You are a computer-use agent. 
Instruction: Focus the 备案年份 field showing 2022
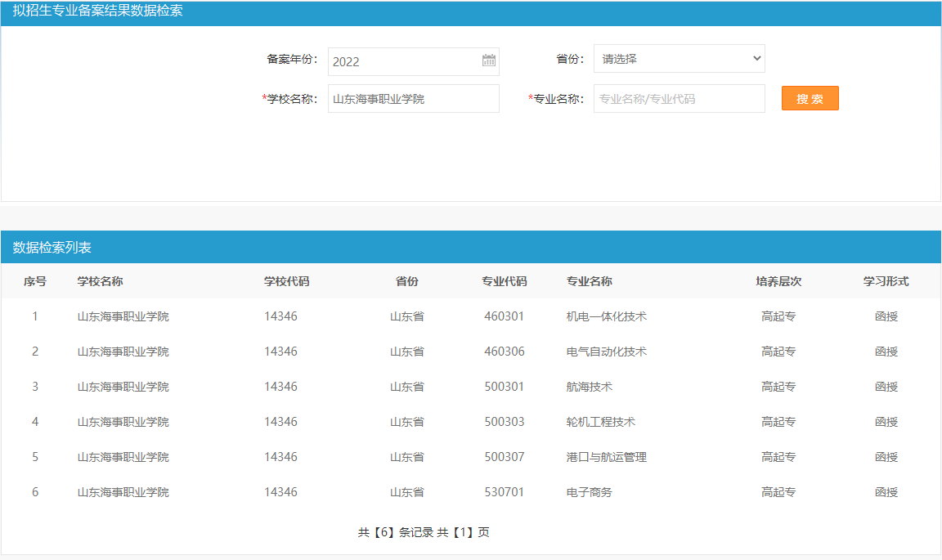405,61
